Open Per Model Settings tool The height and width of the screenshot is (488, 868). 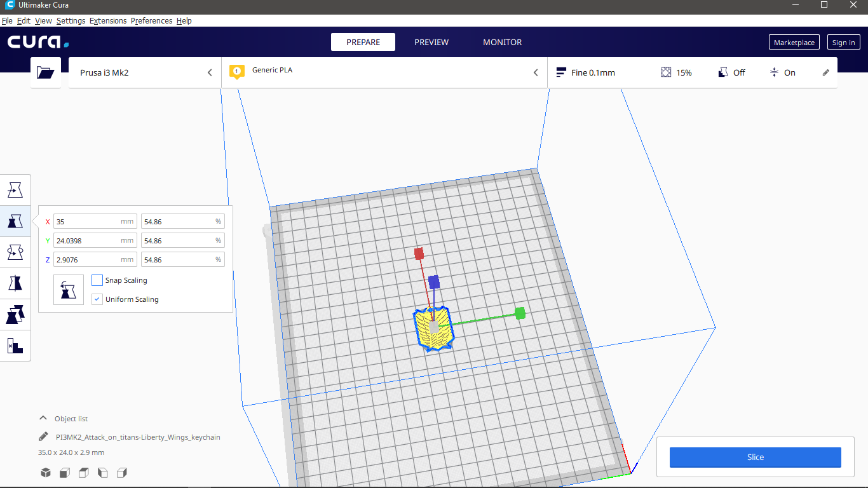point(15,315)
